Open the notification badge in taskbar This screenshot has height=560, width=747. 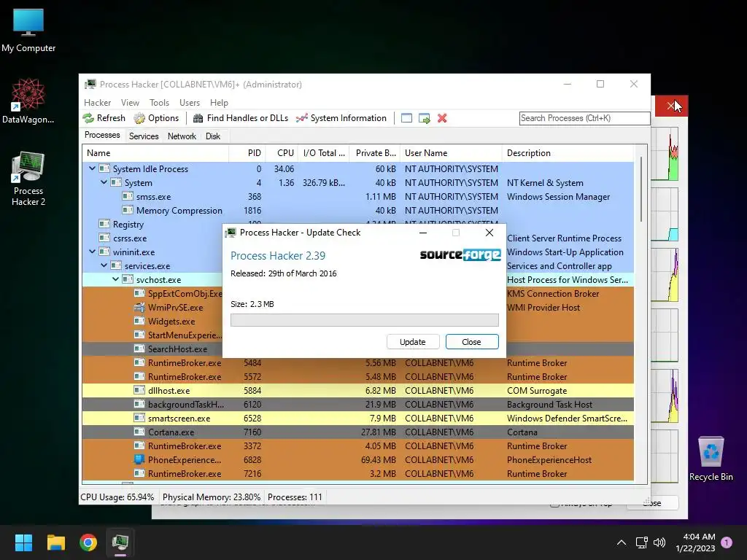727,542
